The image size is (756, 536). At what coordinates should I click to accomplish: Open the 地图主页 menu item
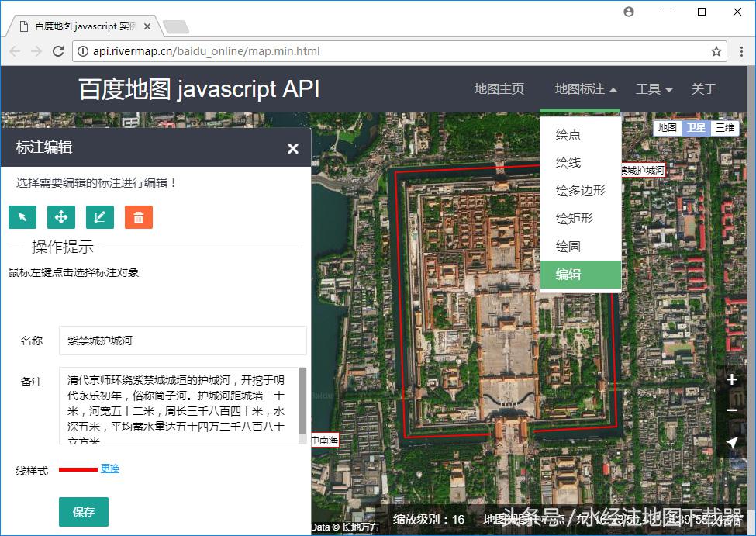point(499,88)
